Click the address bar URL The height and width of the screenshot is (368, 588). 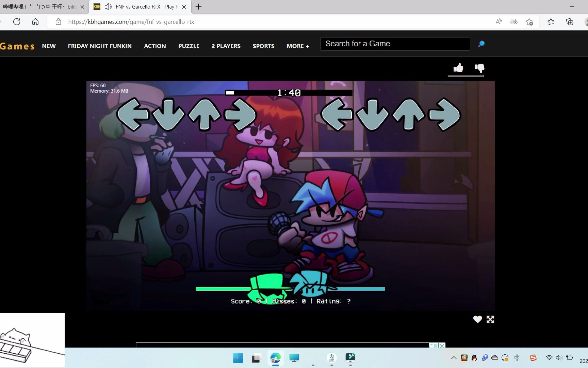pyautogui.click(x=131, y=22)
